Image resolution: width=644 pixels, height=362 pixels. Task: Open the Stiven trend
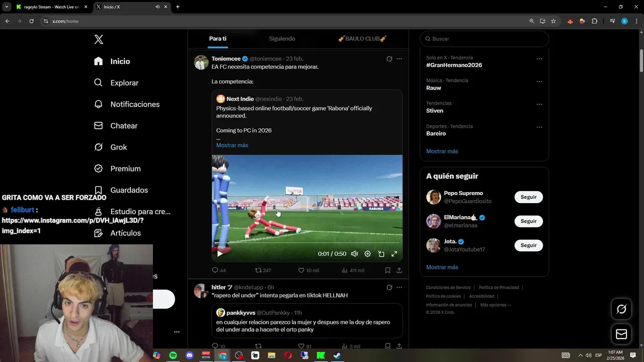[x=435, y=111]
